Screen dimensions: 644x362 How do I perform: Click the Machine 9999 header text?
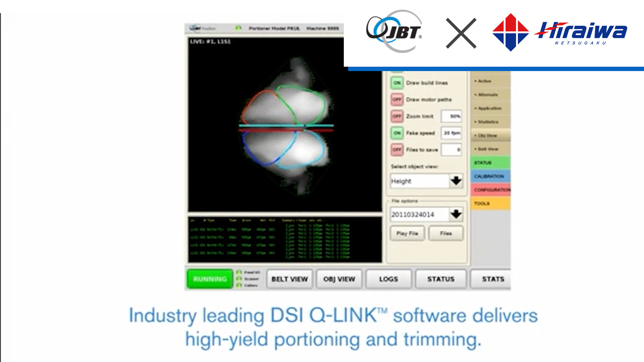323,28
